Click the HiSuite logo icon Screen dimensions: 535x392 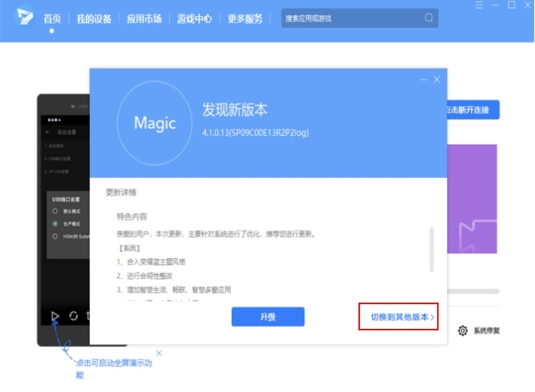coord(25,16)
